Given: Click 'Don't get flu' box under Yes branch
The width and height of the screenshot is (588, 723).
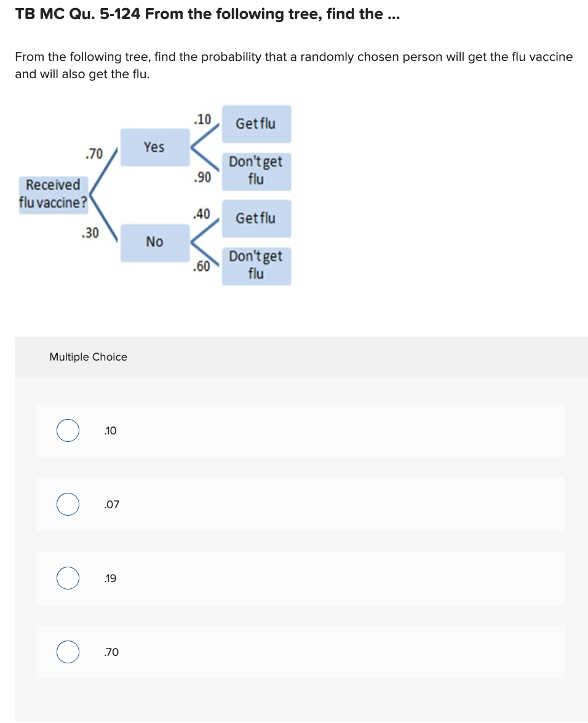Looking at the screenshot, I should (x=256, y=170).
